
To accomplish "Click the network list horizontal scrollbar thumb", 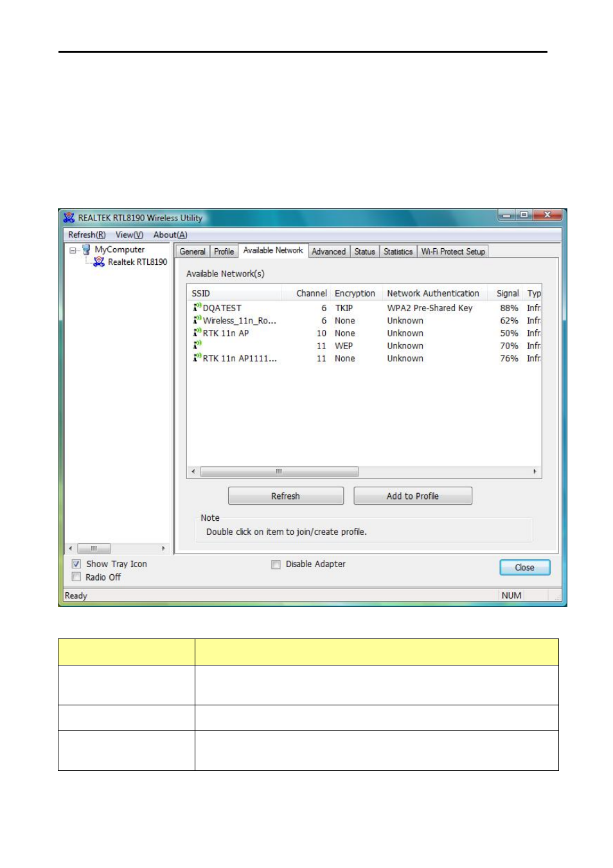I will click(279, 471).
